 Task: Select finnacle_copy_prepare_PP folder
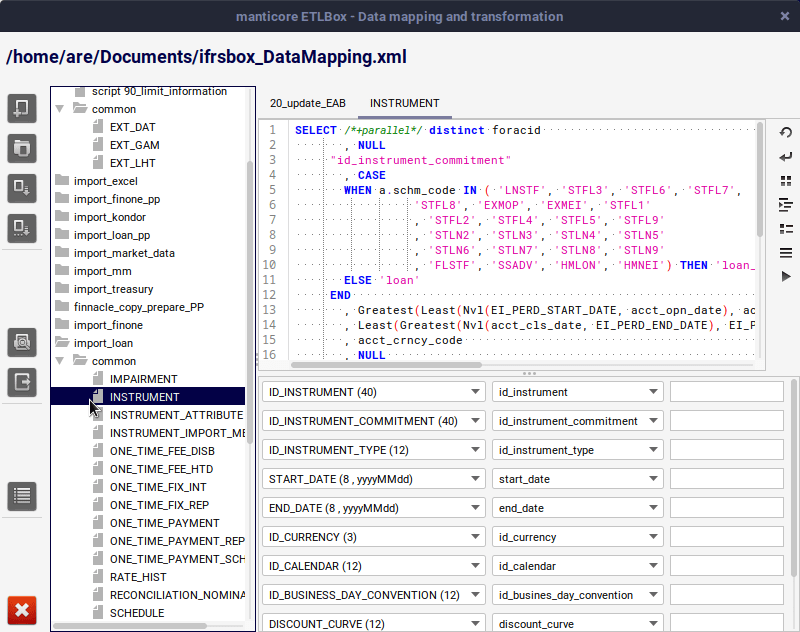pos(139,307)
